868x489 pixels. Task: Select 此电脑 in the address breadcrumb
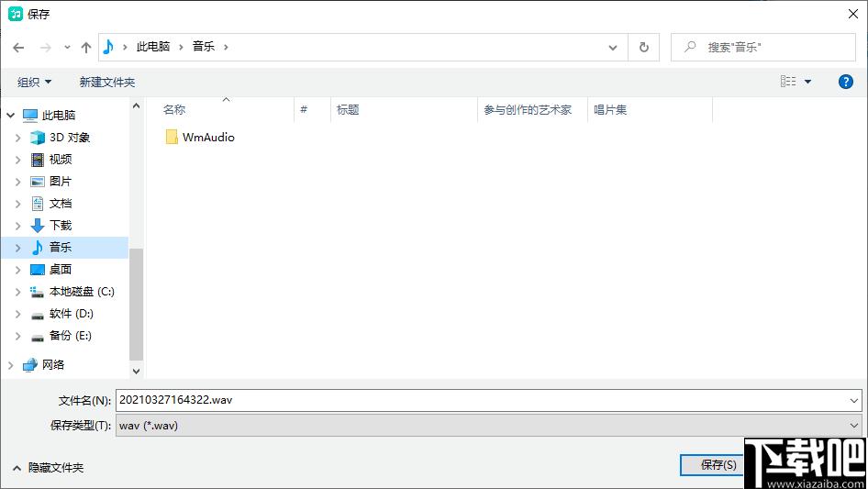(153, 47)
